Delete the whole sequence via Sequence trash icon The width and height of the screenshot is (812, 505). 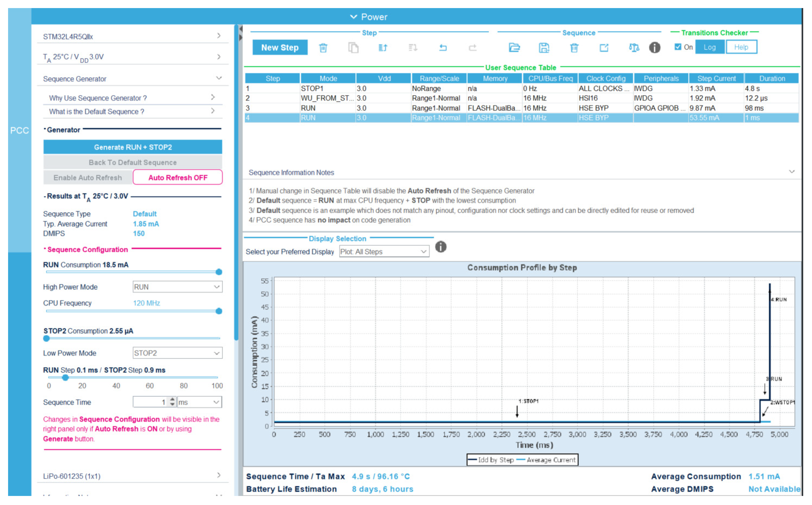coord(574,48)
